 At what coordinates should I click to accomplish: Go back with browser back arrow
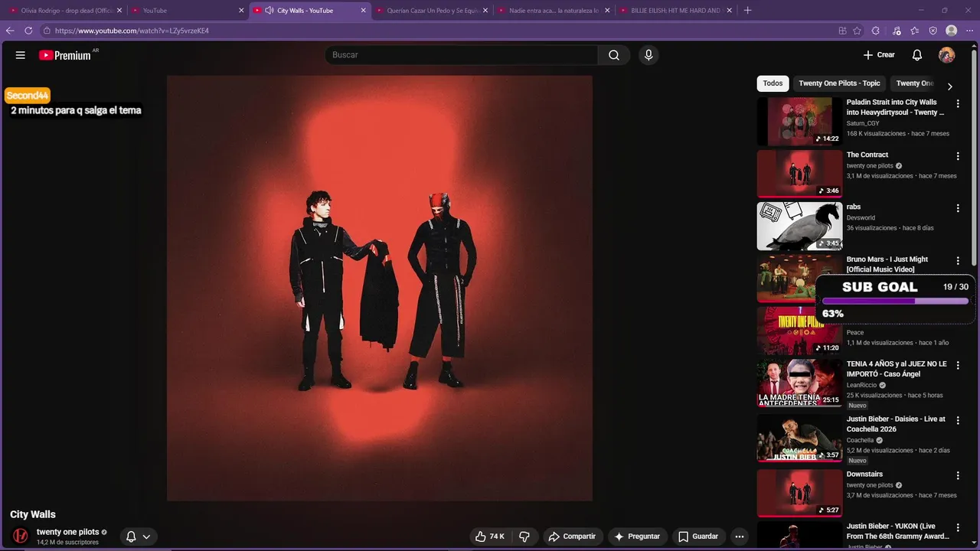pos(10,31)
